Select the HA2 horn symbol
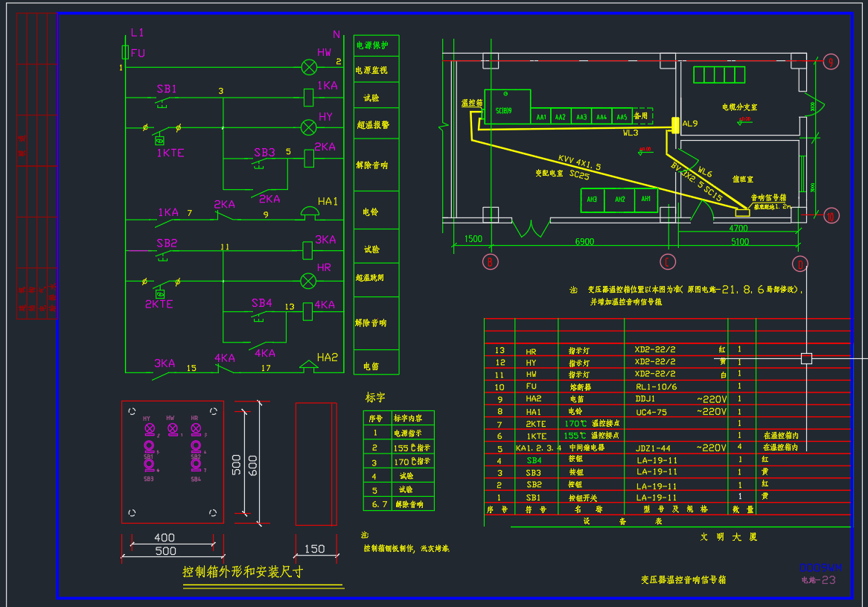 point(307,367)
